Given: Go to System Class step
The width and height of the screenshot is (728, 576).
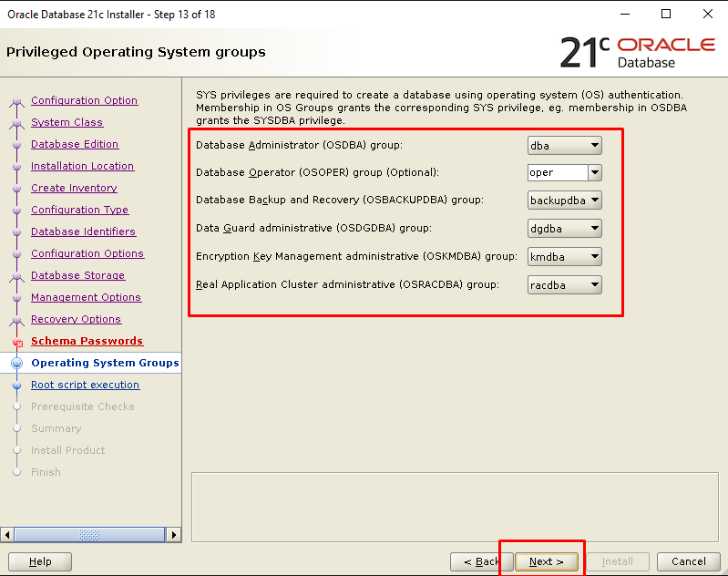Looking at the screenshot, I should [x=67, y=122].
